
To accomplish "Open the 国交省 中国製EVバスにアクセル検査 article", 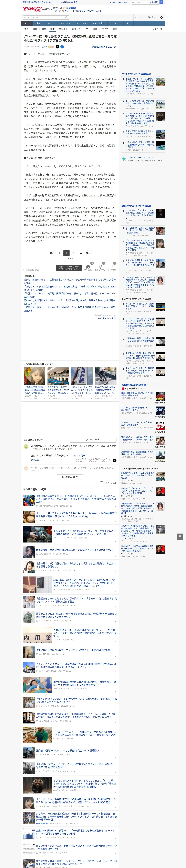I will (68, 750).
